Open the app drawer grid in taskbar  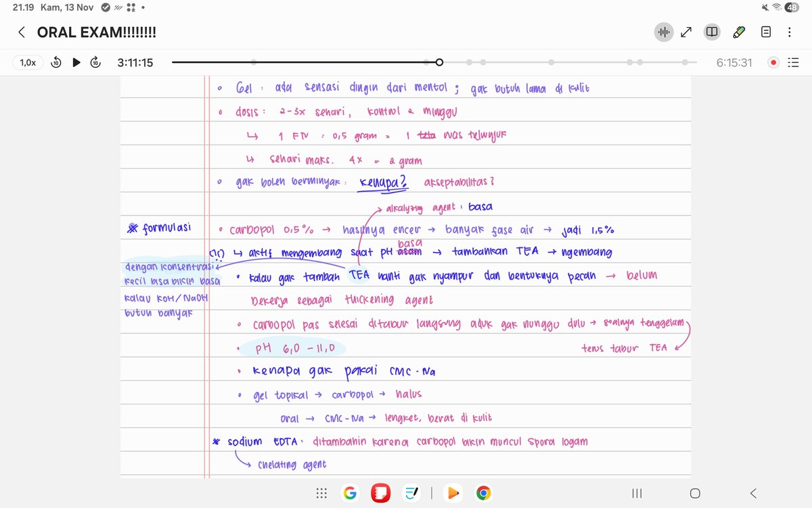tap(322, 493)
